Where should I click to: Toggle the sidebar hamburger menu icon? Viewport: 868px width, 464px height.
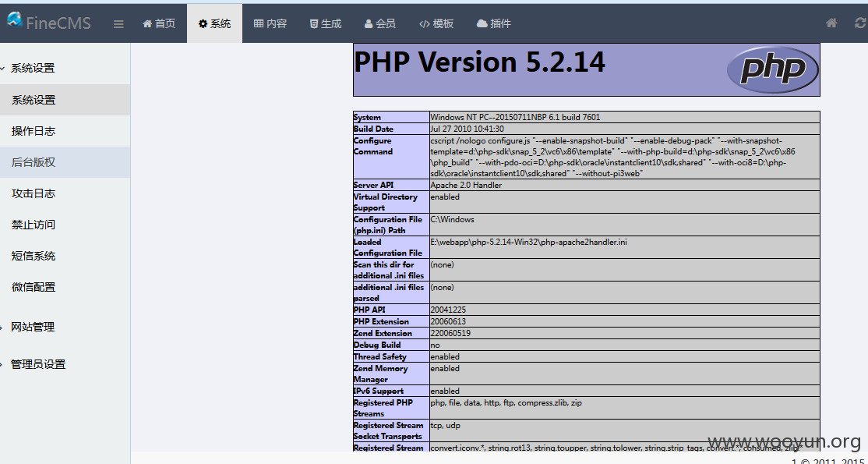point(118,24)
